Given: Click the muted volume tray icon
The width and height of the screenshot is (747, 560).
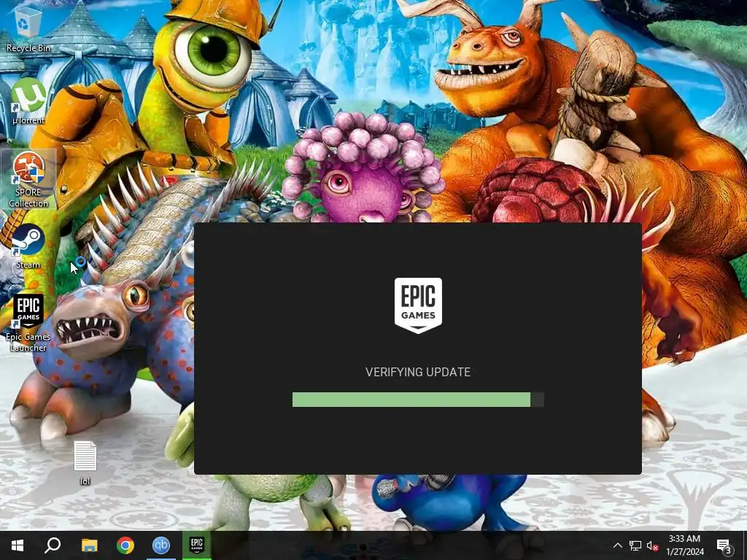Looking at the screenshot, I should [653, 545].
